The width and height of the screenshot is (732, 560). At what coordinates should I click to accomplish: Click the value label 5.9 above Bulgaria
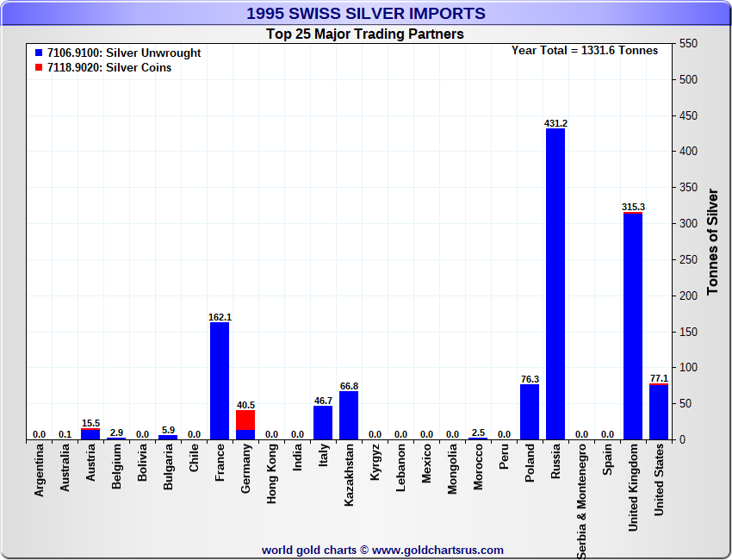[x=168, y=430]
